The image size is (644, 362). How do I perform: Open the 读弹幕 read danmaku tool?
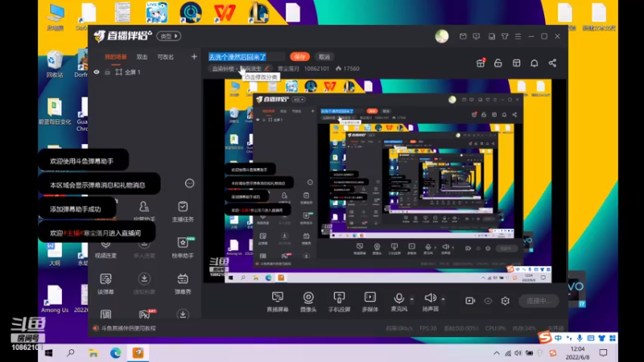105,284
